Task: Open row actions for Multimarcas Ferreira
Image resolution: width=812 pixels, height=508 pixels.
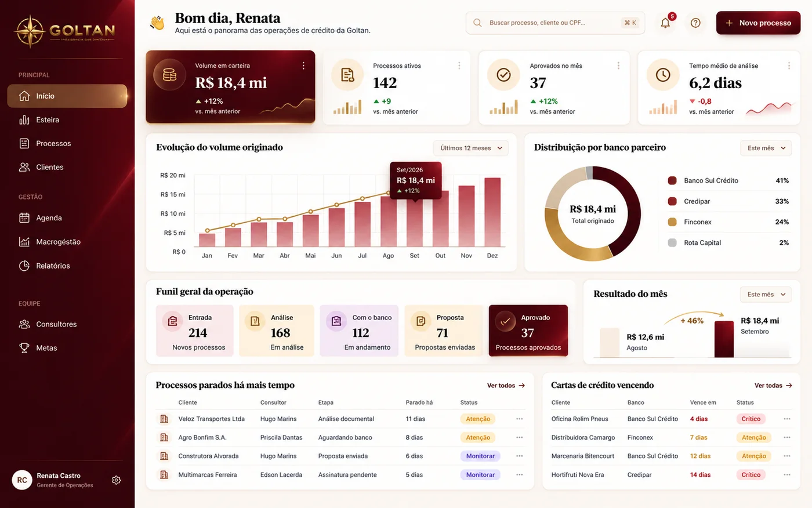Action: tap(520, 474)
